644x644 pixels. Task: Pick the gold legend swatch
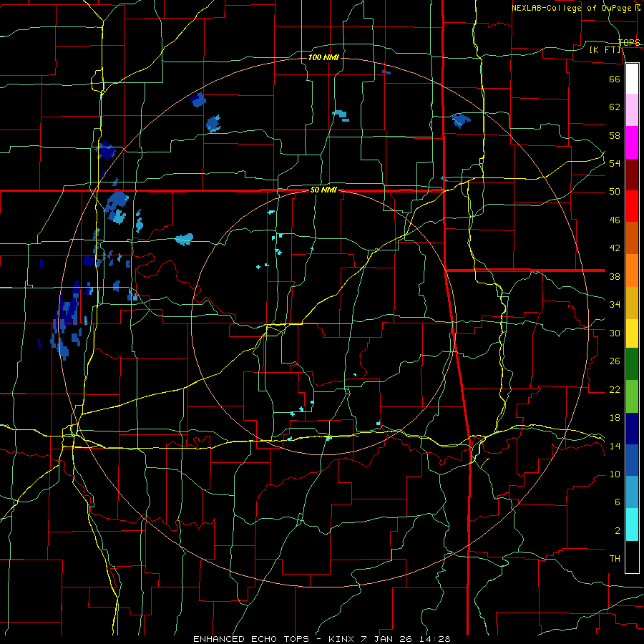(632, 303)
